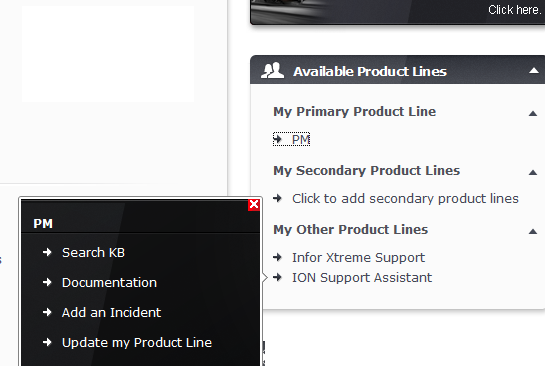The image size is (545, 366).
Task: Click the arrow icon before the PM link
Action: (x=277, y=139)
